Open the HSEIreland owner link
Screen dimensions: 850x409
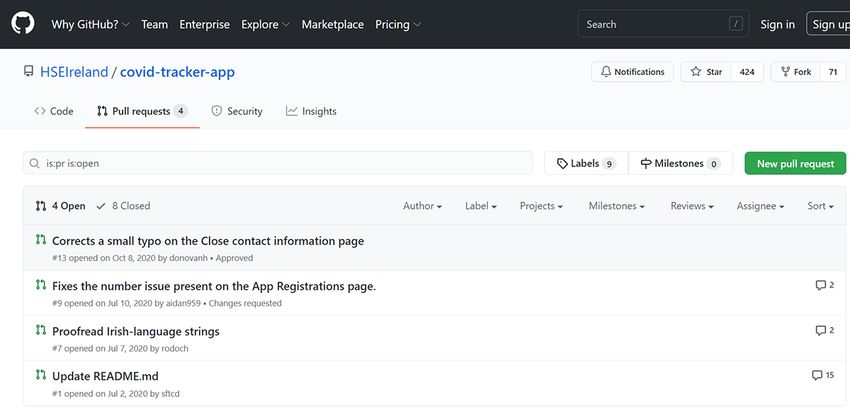tap(74, 72)
